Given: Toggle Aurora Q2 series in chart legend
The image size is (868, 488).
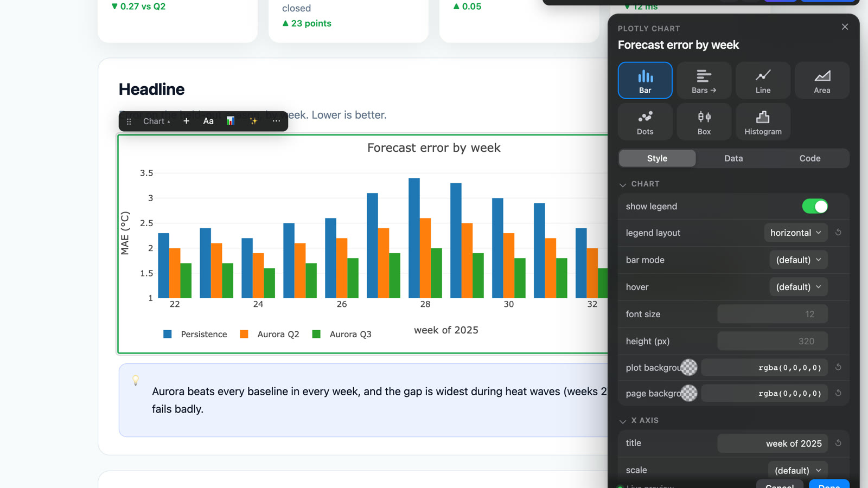Looking at the screenshot, I should point(270,334).
